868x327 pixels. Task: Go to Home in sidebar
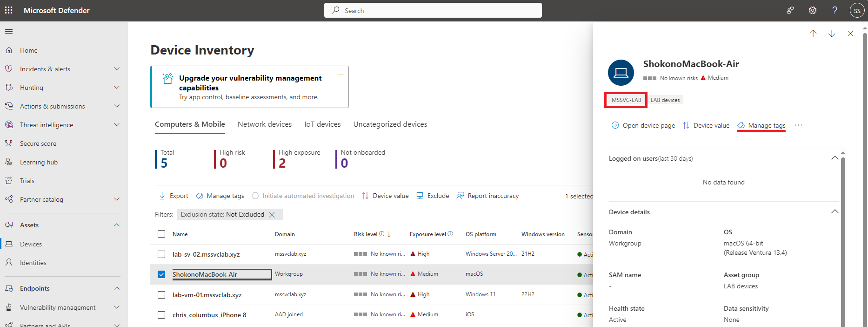[x=29, y=50]
